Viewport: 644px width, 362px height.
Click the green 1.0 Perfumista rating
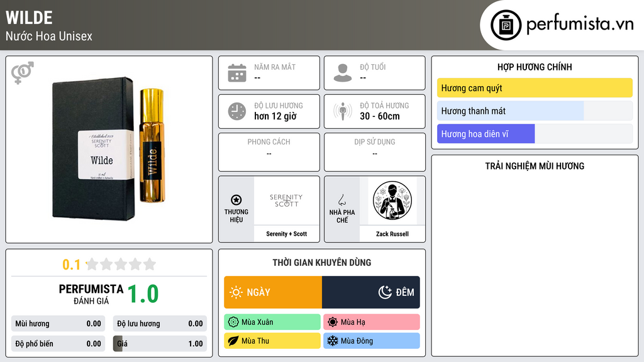click(x=143, y=294)
